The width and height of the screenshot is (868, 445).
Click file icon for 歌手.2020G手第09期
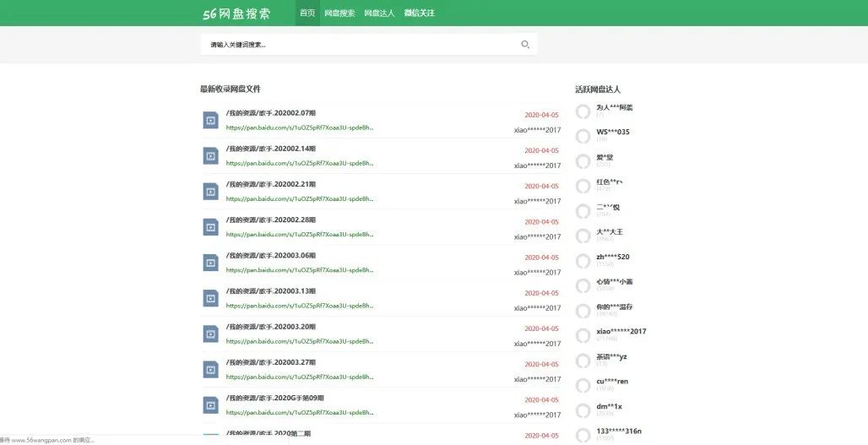point(210,405)
